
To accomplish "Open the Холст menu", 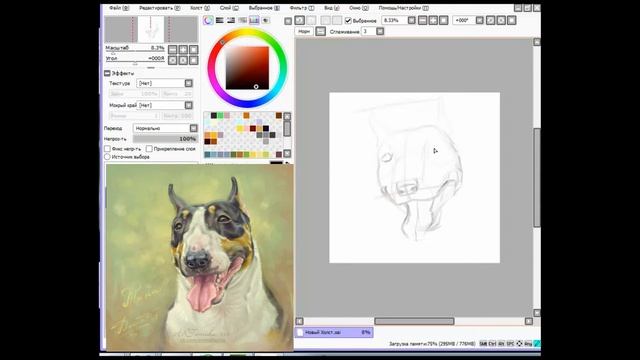I will tap(200, 8).
